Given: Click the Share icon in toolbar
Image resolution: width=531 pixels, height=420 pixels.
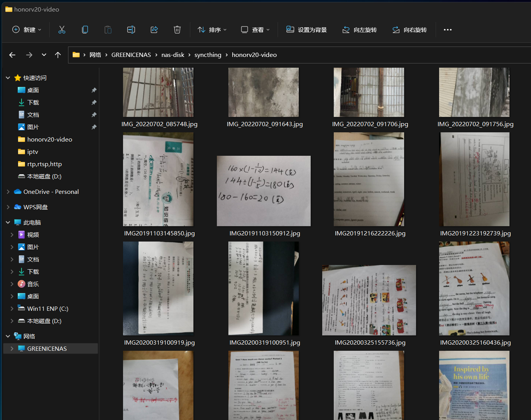Looking at the screenshot, I should (x=154, y=30).
